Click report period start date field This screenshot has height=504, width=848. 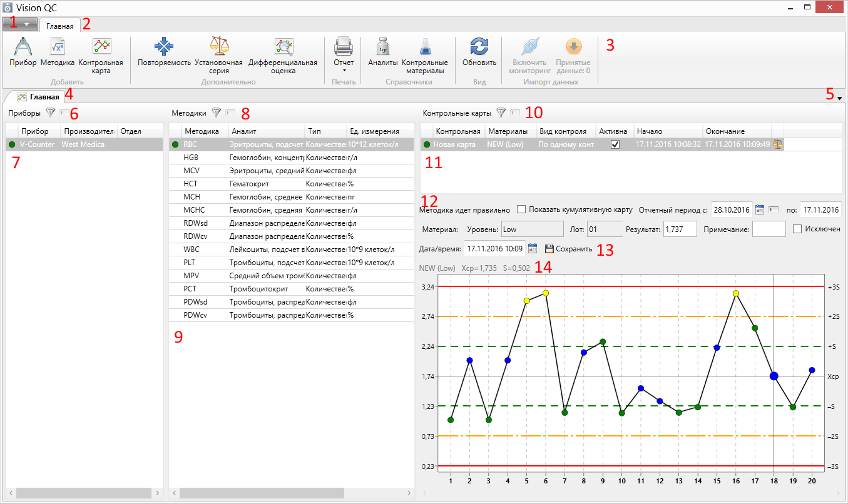pos(731,209)
